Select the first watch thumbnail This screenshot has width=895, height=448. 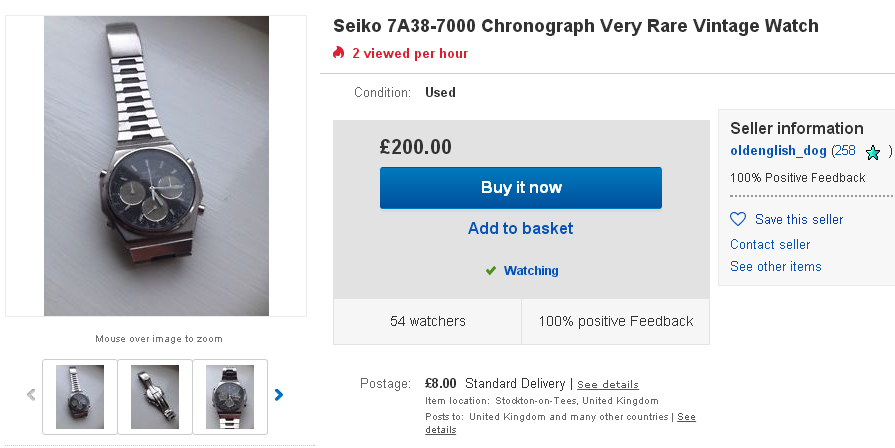click(x=80, y=396)
